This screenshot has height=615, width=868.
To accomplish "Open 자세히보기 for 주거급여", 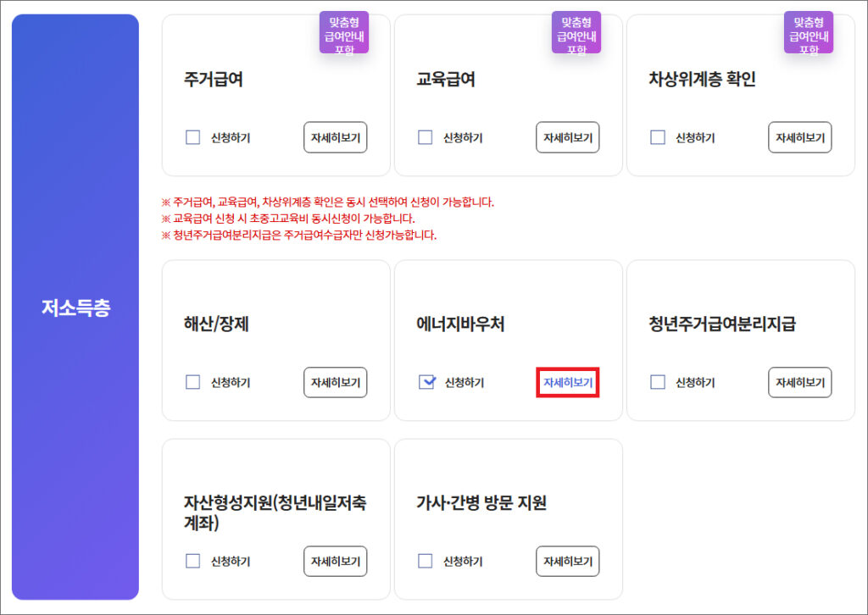I will 335,137.
